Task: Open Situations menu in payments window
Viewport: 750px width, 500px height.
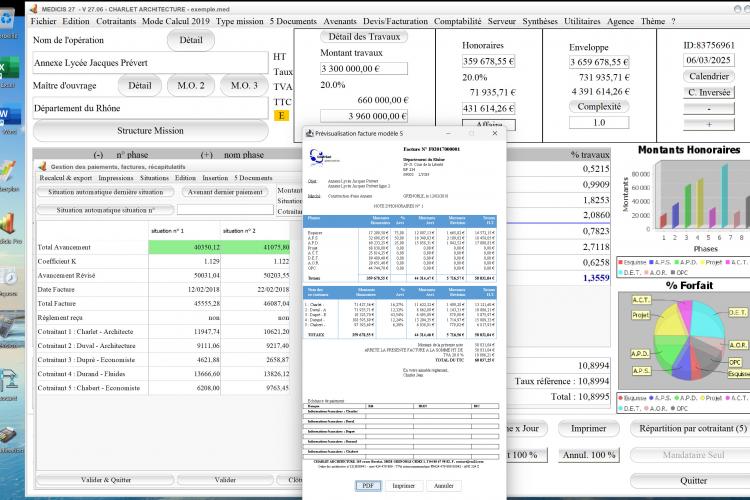Action: pos(154,178)
